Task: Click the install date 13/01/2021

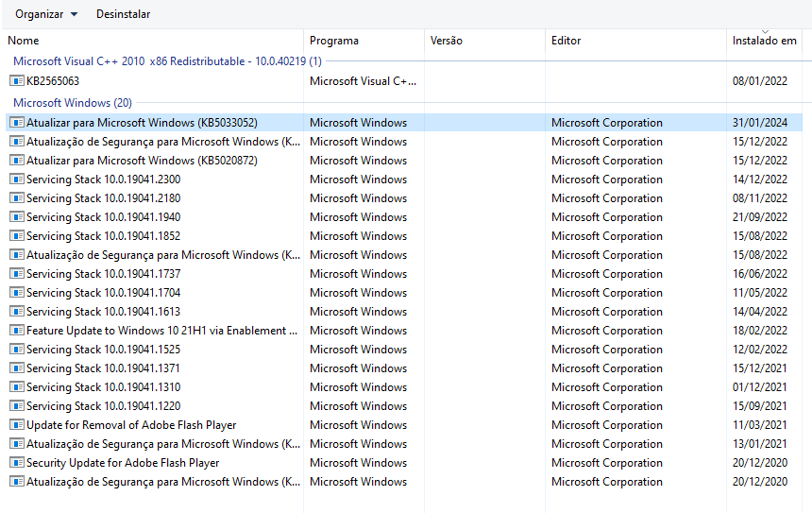Action: click(760, 444)
